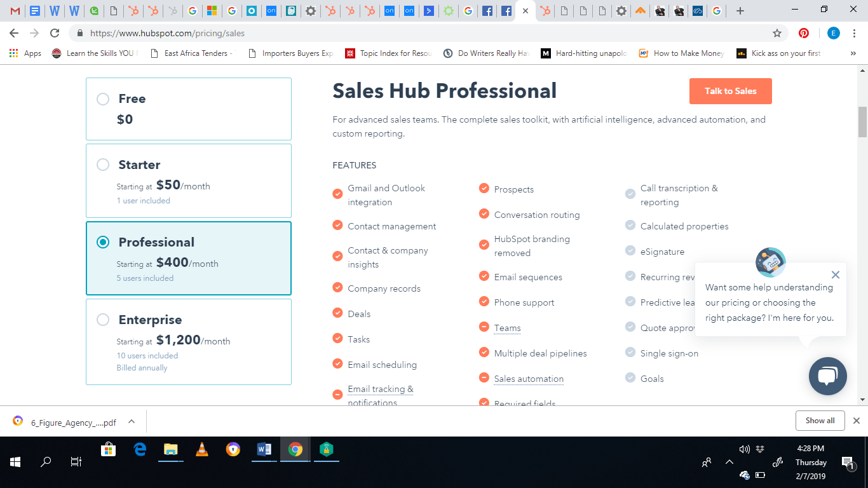Click the chatbot avatar above help message
This screenshot has height=488, width=868.
point(770,262)
